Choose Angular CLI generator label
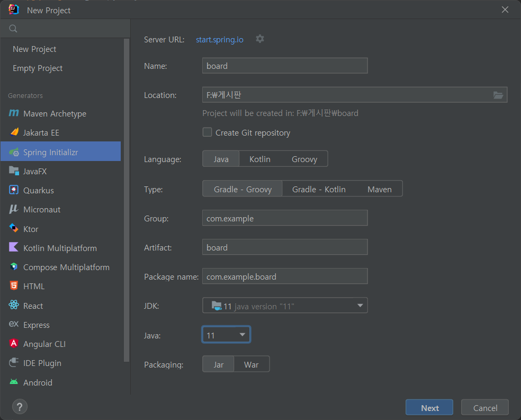 (x=44, y=344)
